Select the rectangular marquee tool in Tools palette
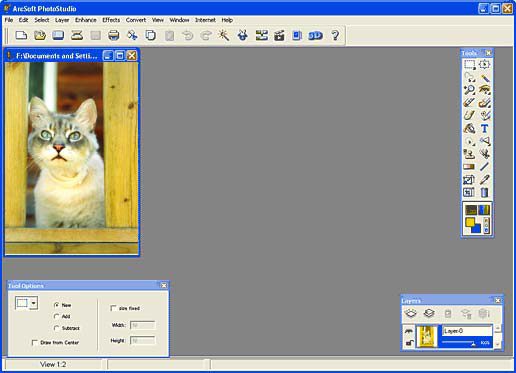516x373 pixels. 469,64
